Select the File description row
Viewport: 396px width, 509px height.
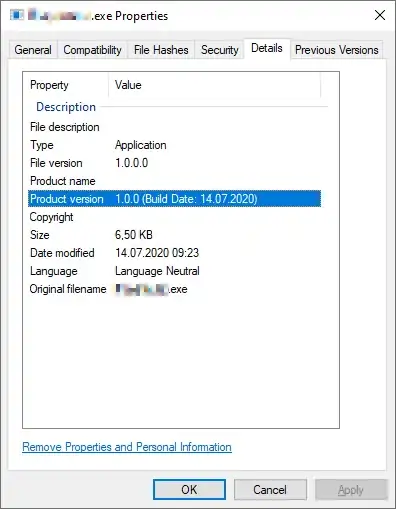(174, 127)
